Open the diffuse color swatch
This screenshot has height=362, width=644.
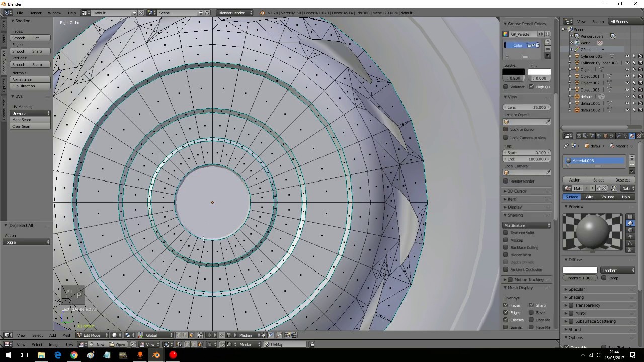pyautogui.click(x=580, y=270)
